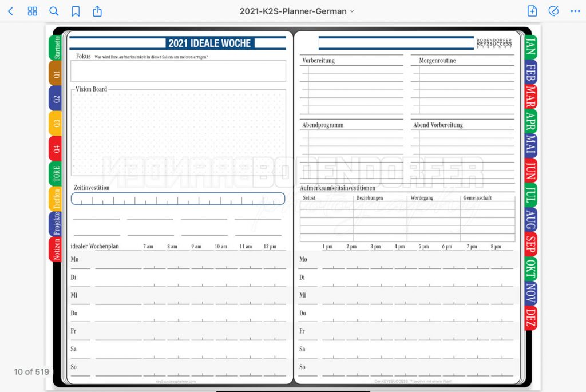Jump to the Startseite tab

(x=56, y=47)
